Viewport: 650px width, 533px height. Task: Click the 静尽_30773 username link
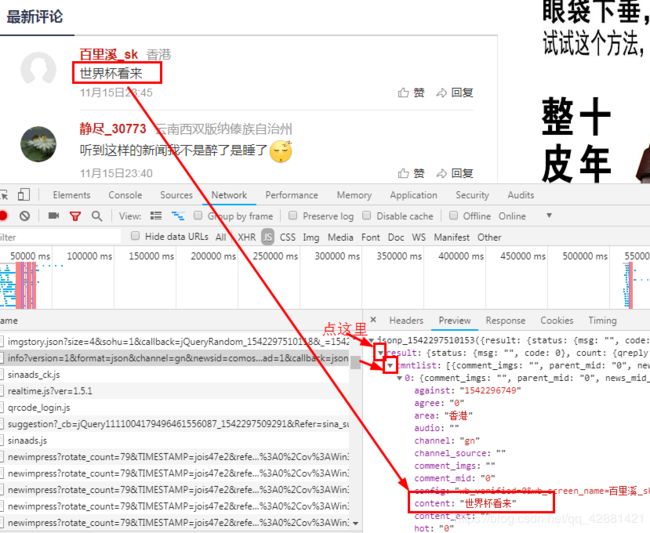[113, 128]
